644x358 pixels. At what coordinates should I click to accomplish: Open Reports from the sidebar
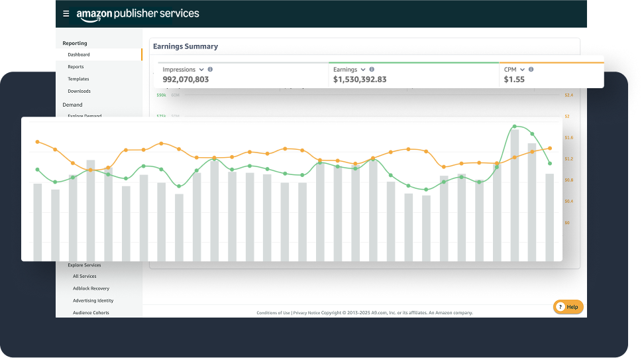coord(76,67)
